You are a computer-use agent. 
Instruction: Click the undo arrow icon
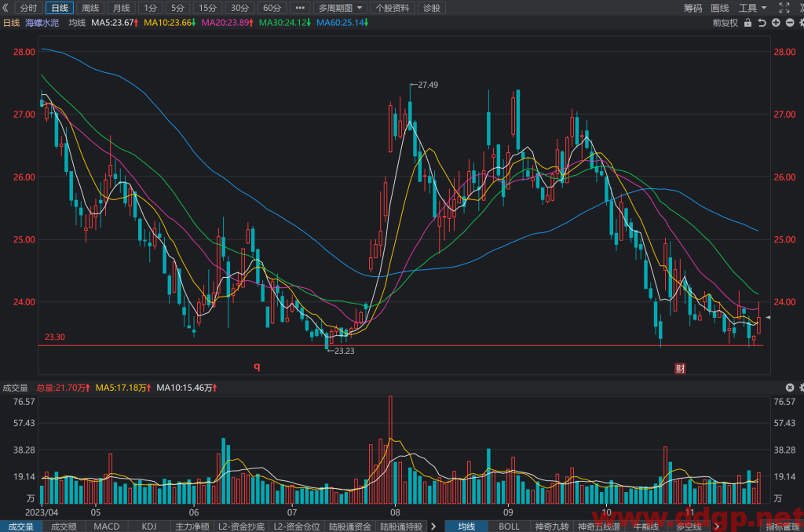coord(762,23)
